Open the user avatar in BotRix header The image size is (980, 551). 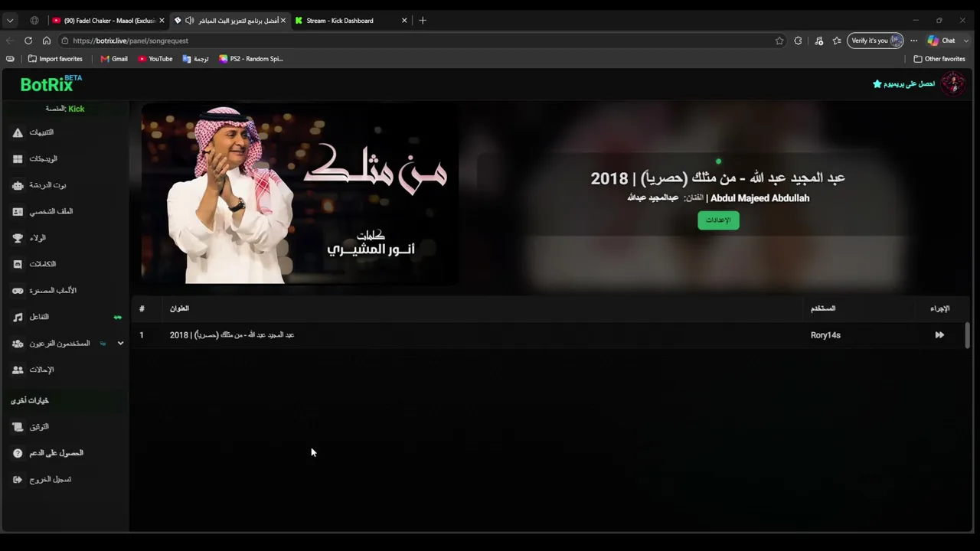(953, 83)
